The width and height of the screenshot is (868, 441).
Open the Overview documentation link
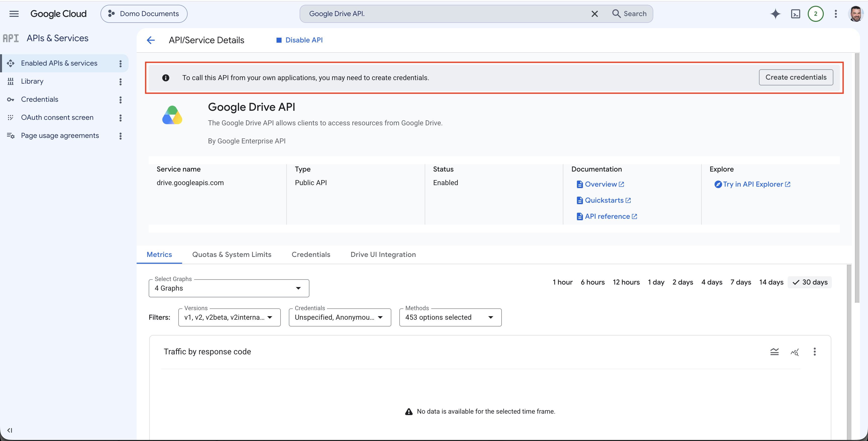click(x=601, y=184)
